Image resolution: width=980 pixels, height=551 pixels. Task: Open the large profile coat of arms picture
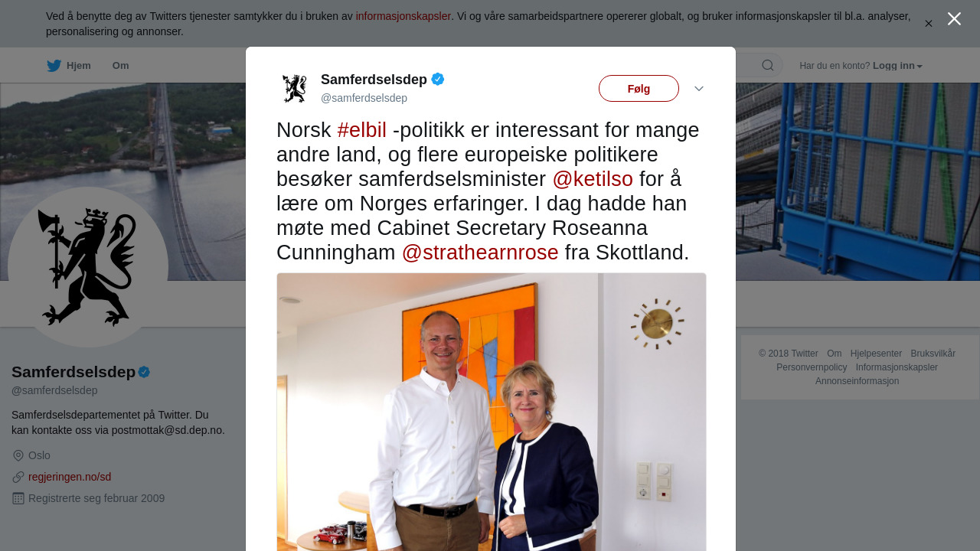[x=88, y=267]
